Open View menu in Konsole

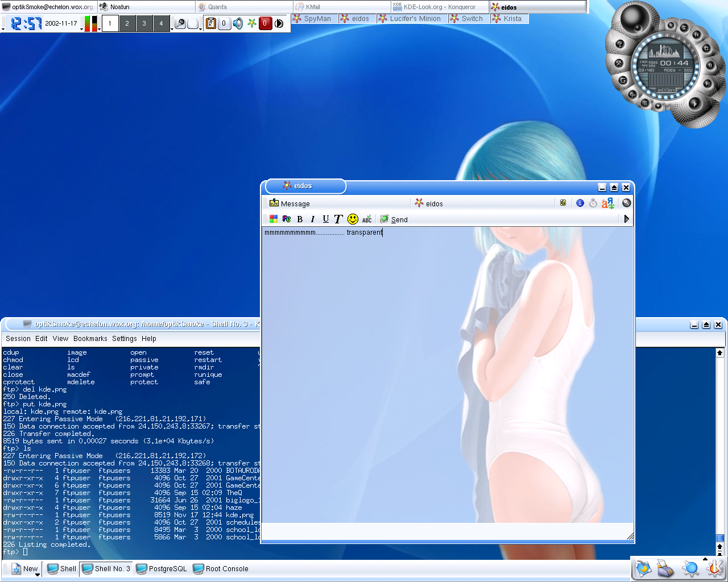(60, 338)
